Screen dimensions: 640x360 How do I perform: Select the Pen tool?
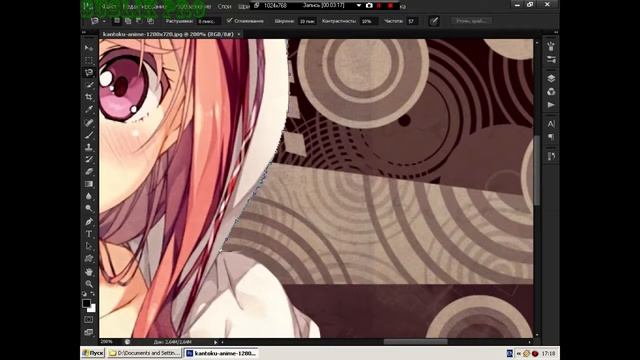(89, 222)
